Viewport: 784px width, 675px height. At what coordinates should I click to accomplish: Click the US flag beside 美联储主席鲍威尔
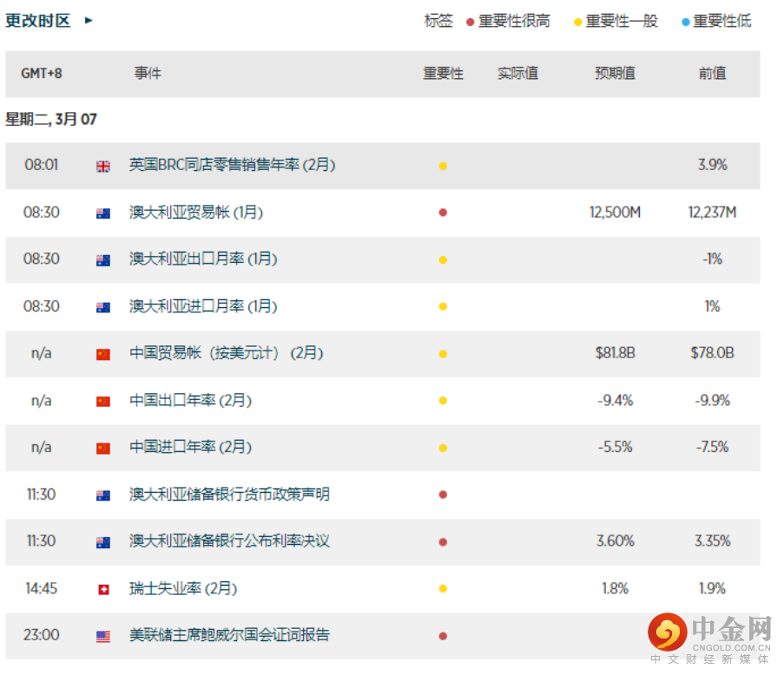(103, 637)
